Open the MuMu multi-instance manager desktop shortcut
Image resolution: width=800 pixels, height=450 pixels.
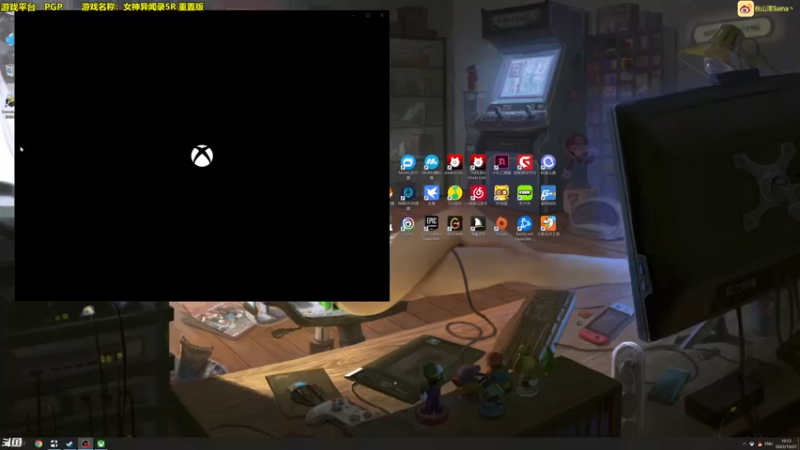[x=408, y=163]
